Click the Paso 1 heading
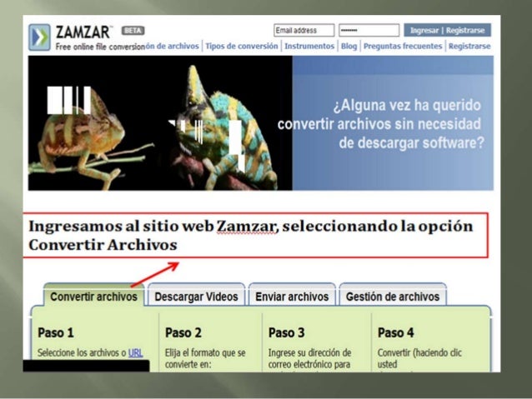The height and width of the screenshot is (399, 532). 56,332
